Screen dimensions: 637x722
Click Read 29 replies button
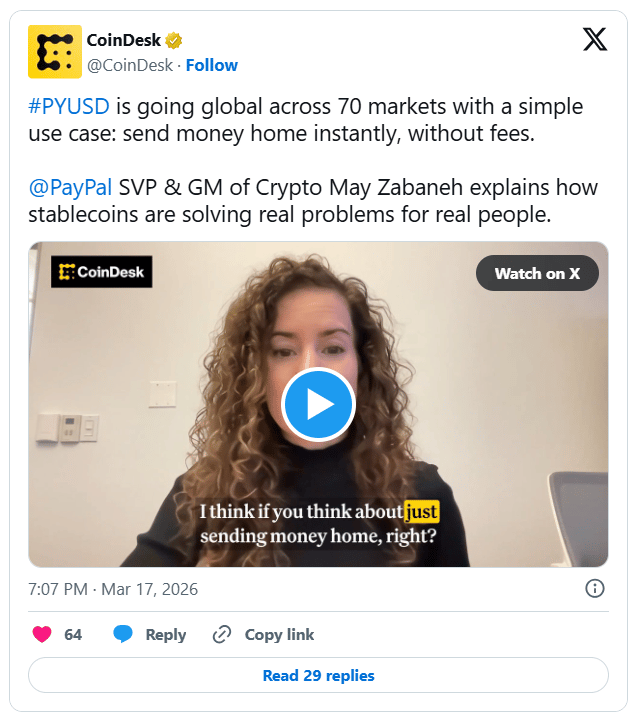pos(318,675)
